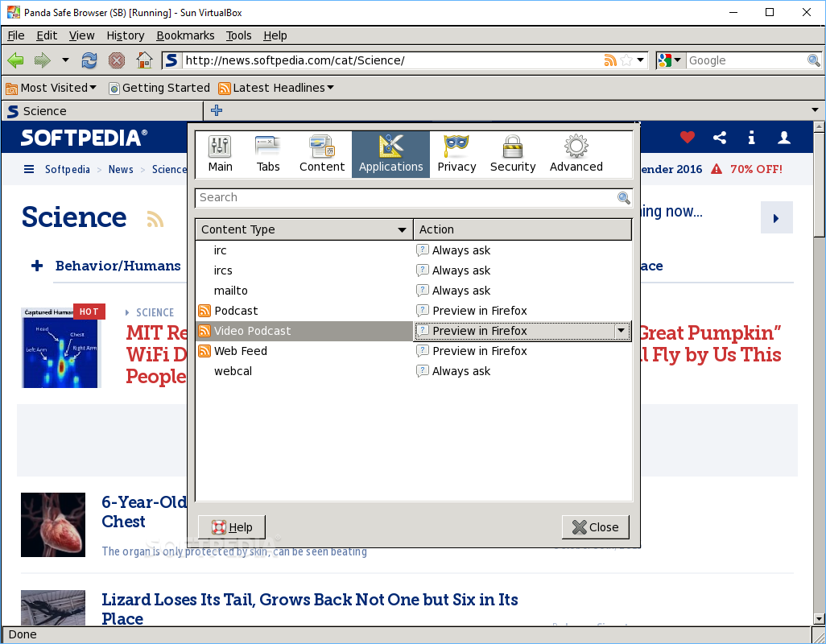The height and width of the screenshot is (644, 826).
Task: Open the Getting Started bookmark
Action: click(159, 88)
